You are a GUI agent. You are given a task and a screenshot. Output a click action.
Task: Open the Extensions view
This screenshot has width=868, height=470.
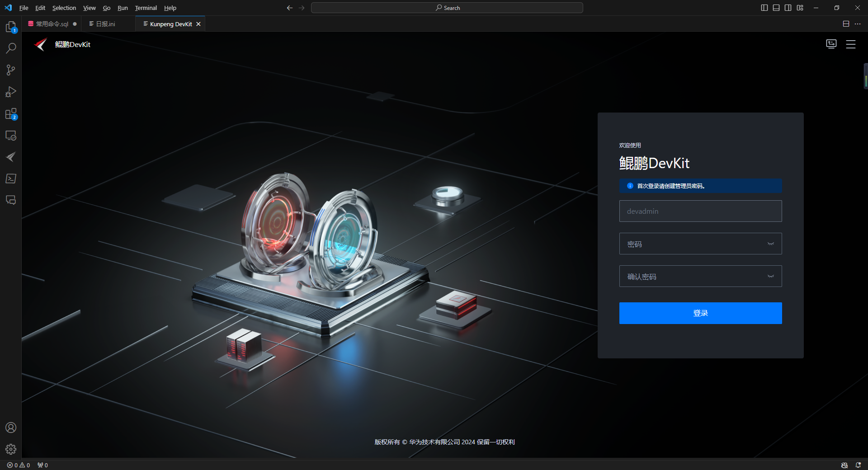(11, 113)
